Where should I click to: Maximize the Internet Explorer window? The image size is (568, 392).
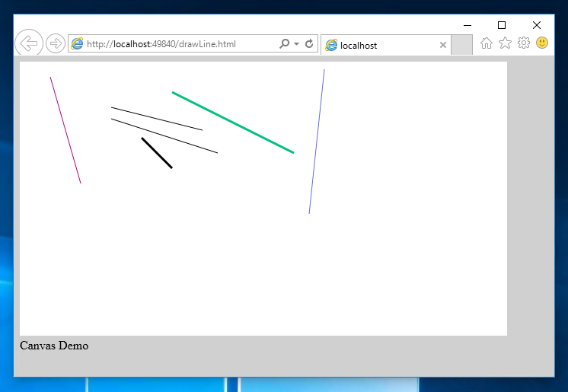pos(502,25)
